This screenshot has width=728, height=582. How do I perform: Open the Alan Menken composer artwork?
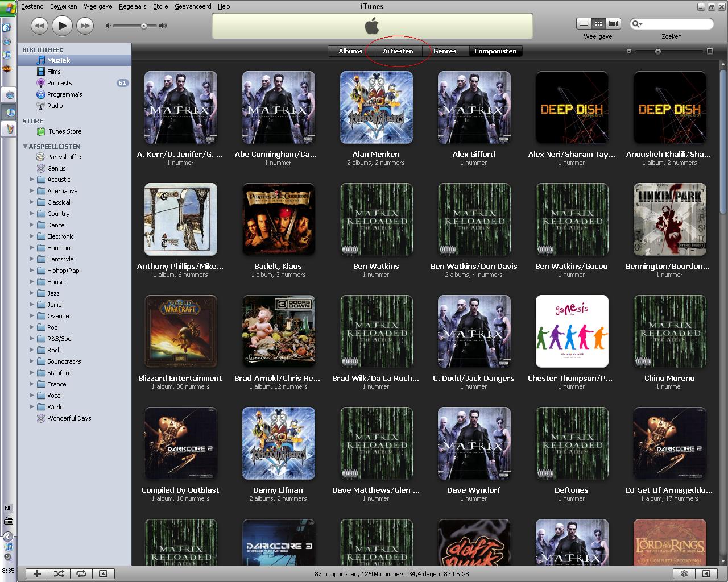(x=376, y=107)
